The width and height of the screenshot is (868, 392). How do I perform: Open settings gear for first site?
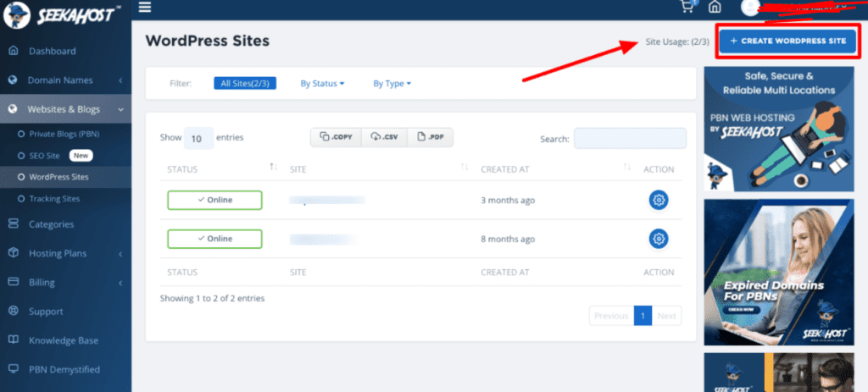[x=658, y=200]
